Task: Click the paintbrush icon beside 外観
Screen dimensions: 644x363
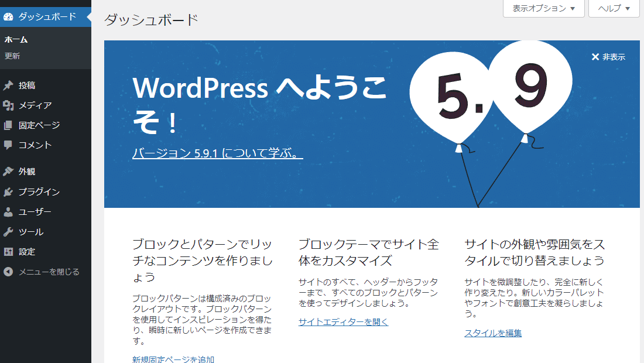Action: click(8, 171)
